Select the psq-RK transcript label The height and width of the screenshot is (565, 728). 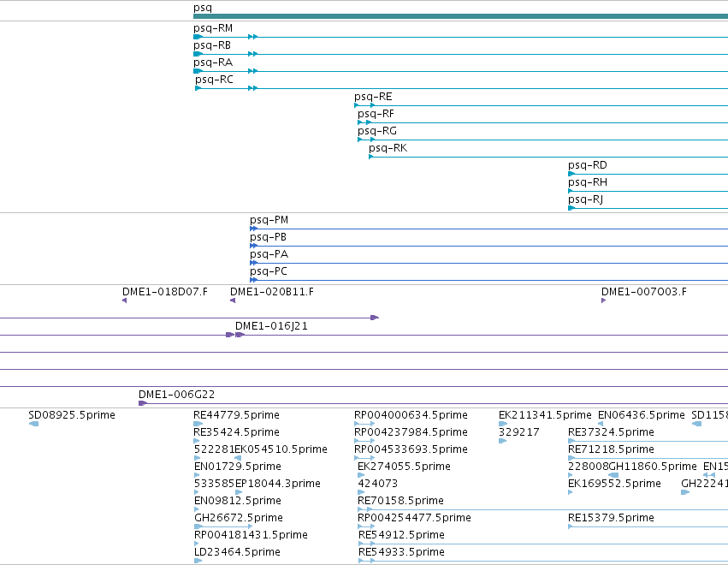pyautogui.click(x=388, y=149)
